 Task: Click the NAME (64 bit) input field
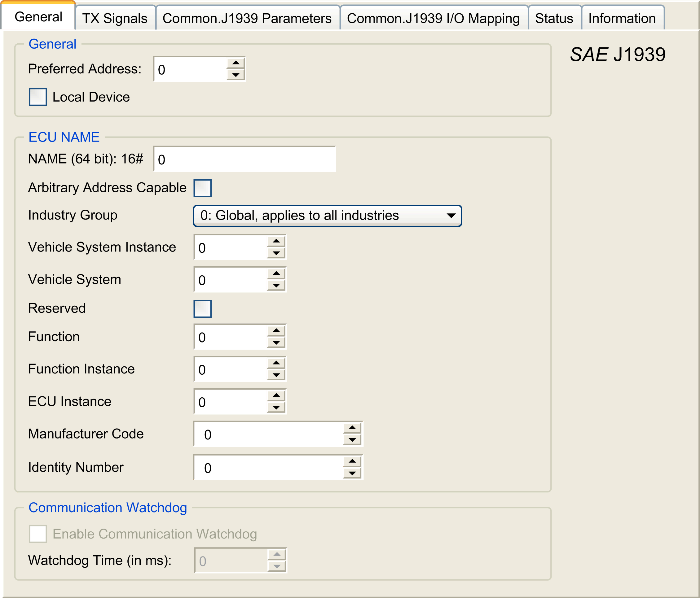pyautogui.click(x=244, y=159)
